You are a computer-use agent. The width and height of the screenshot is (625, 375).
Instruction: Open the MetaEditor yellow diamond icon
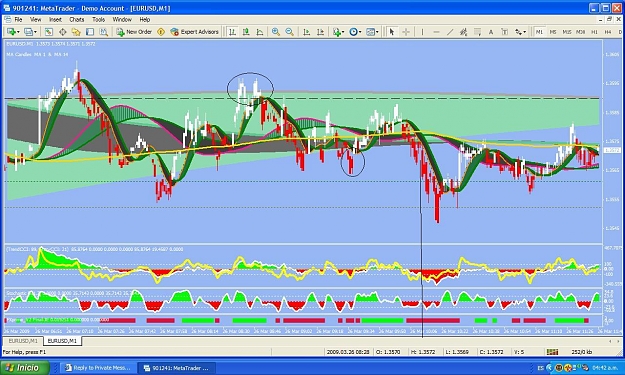tap(161, 32)
